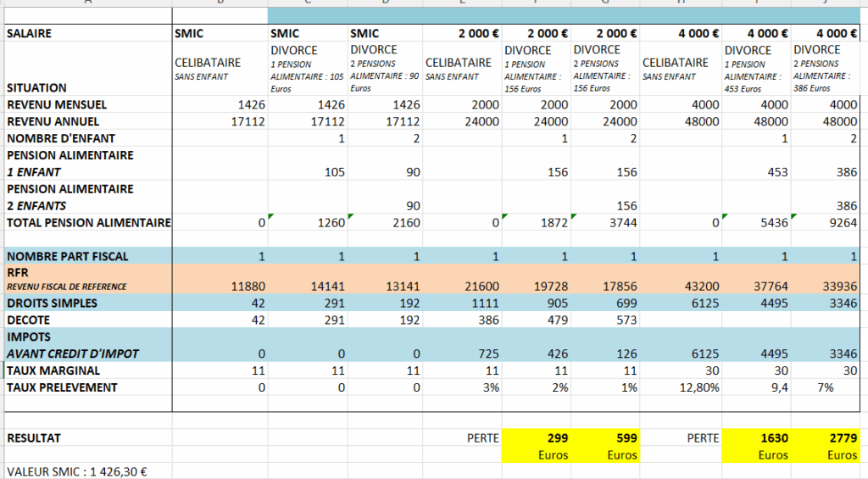Click the decote cell showing 573
The image size is (868, 479).
604,320
